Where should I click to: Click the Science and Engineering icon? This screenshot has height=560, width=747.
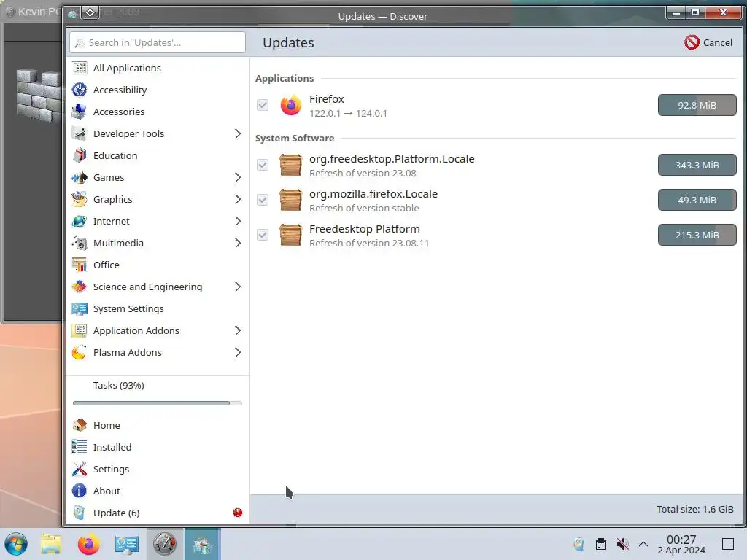79,287
